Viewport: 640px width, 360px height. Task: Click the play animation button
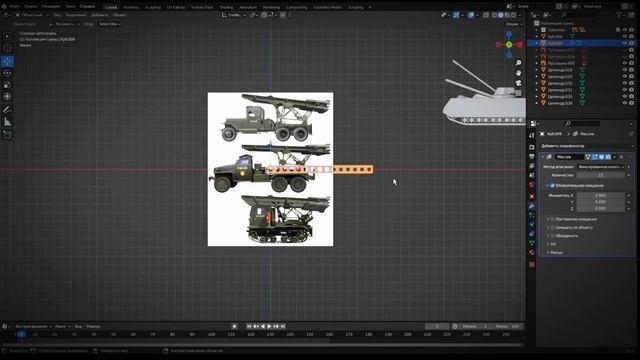[269, 327]
